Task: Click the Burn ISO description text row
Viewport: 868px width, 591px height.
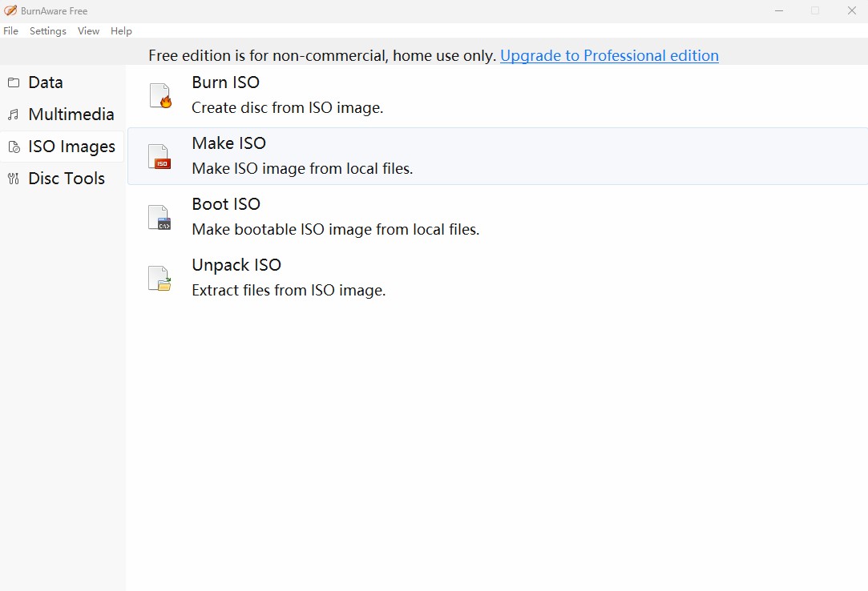Action: coord(287,107)
